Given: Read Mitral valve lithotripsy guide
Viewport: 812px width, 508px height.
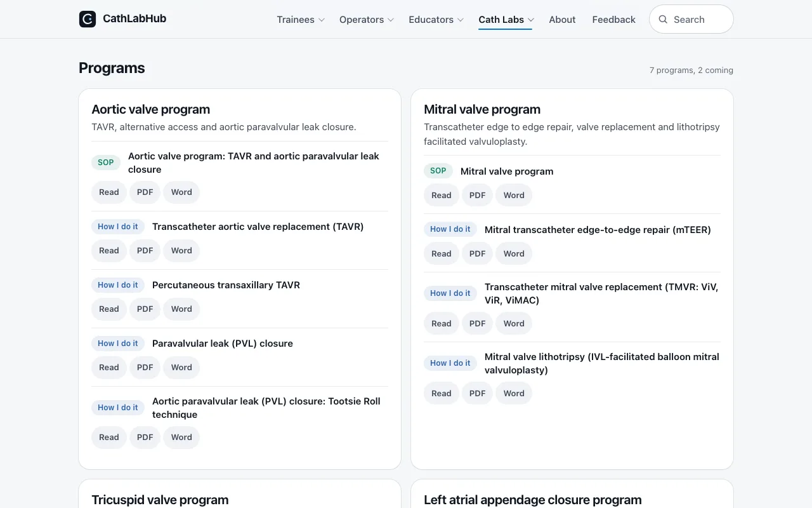Looking at the screenshot, I should point(442,394).
